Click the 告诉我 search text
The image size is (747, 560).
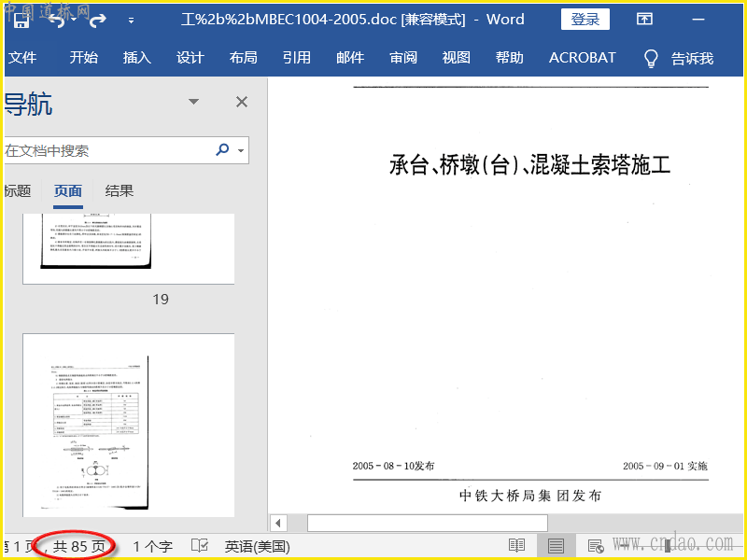[692, 59]
